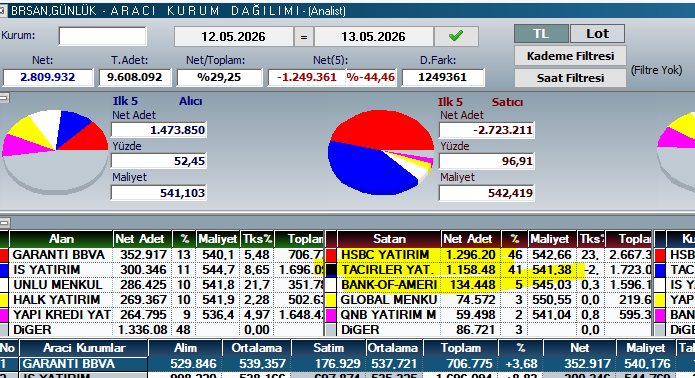Focus the Kurum input field
The image size is (695, 378).
102,36
